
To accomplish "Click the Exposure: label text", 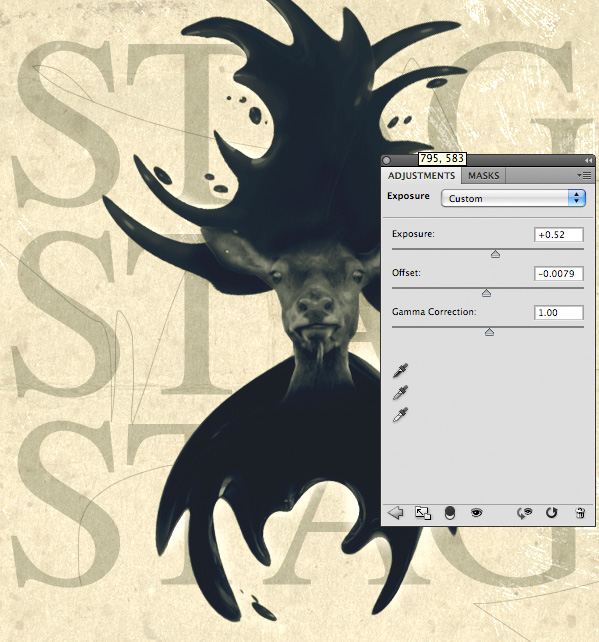I will coord(413,234).
